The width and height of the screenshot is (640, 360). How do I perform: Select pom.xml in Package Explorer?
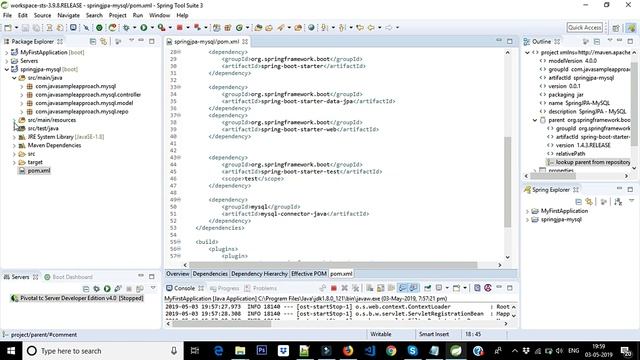[35, 171]
